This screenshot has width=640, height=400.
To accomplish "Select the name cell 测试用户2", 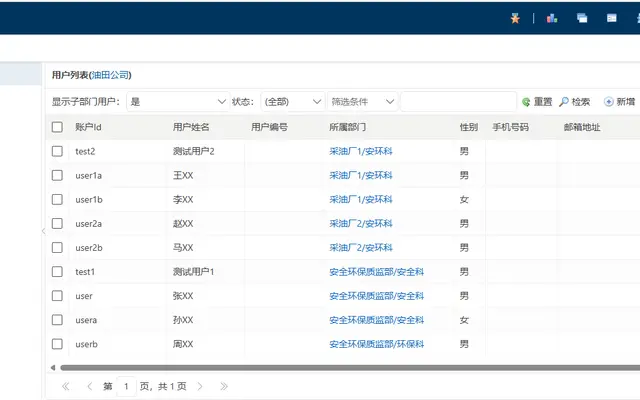I will (193, 151).
